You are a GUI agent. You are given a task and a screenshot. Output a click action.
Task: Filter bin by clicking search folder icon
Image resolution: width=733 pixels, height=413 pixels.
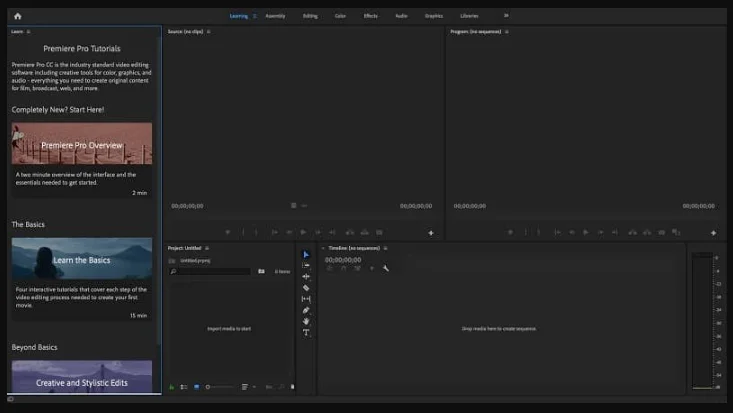click(261, 271)
